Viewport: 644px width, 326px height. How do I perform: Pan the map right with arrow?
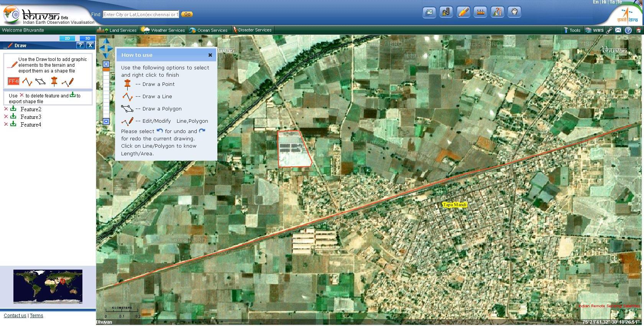click(x=110, y=49)
